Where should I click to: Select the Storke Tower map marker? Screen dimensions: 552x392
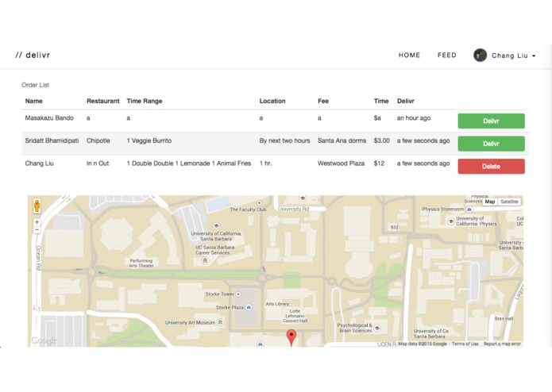click(x=238, y=294)
